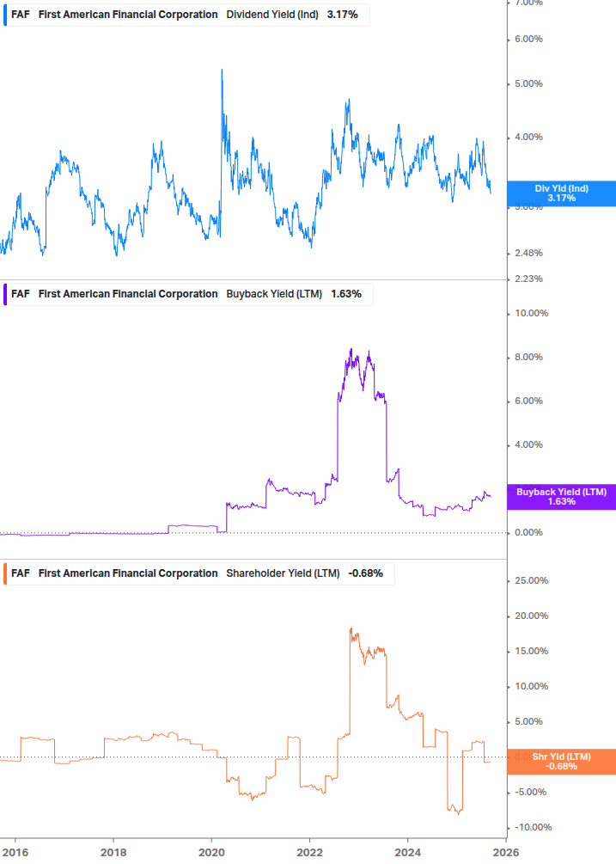616x864 pixels.
Task: Select the blue color bar in Dividend Yield legend
Action: pyautogui.click(x=5, y=15)
